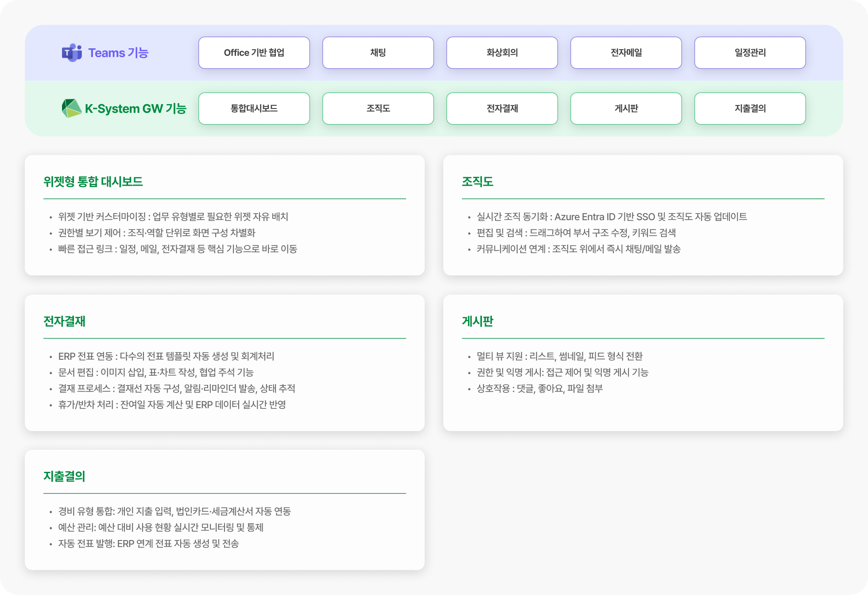Click the 채팅 feature button
The width and height of the screenshot is (868, 595).
pos(378,53)
